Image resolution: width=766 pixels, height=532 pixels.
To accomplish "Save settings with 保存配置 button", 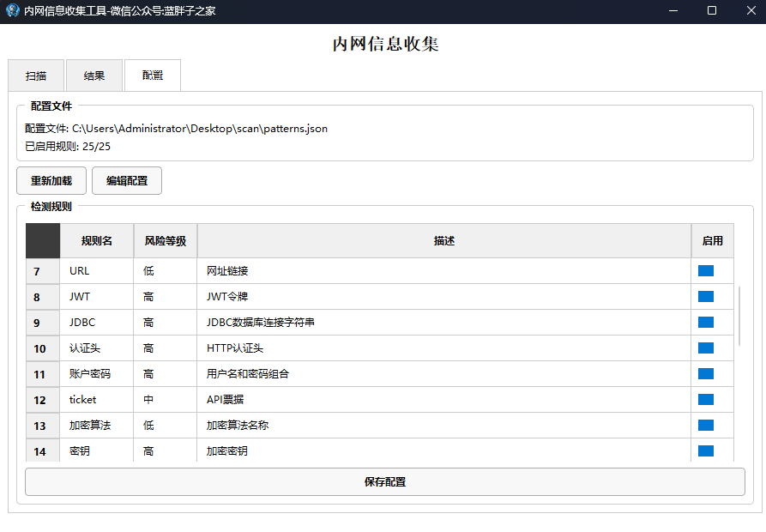I will click(385, 481).
